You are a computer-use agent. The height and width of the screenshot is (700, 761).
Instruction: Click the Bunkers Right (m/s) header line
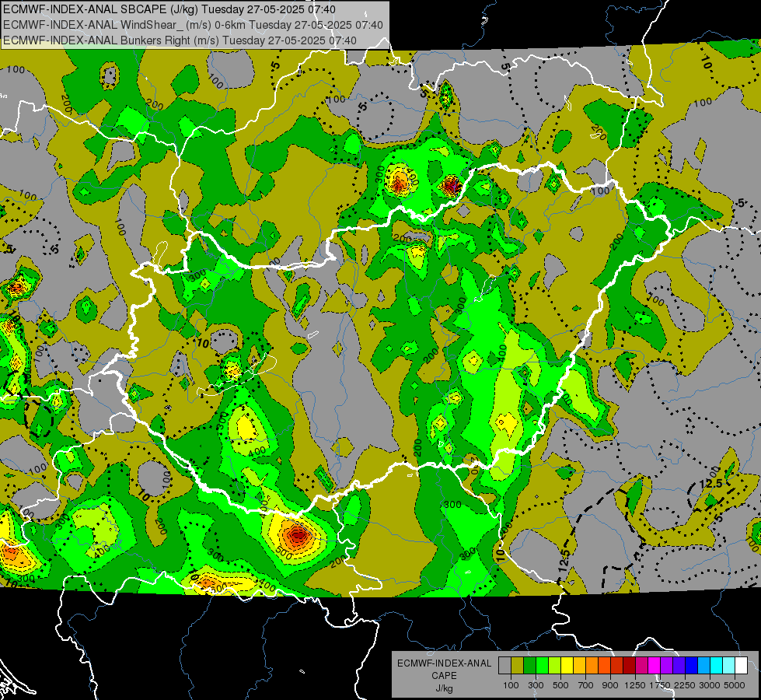(180, 40)
